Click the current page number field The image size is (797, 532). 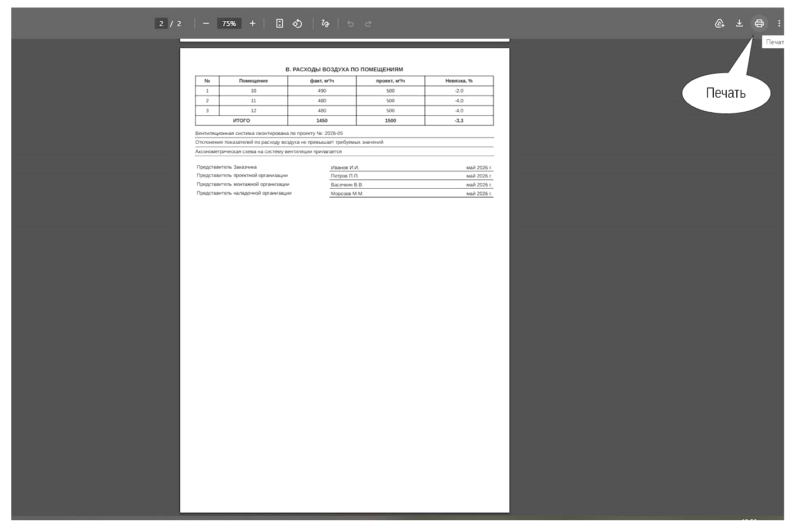click(x=161, y=24)
